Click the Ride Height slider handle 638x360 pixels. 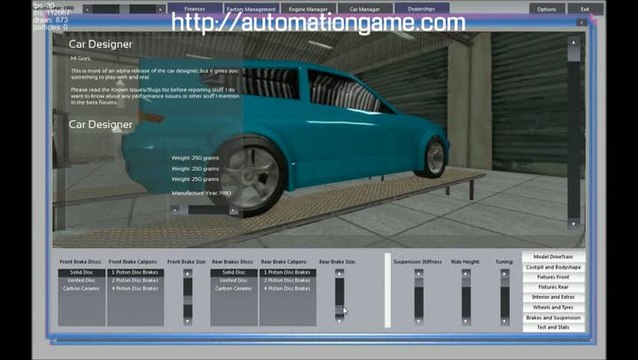(466, 283)
